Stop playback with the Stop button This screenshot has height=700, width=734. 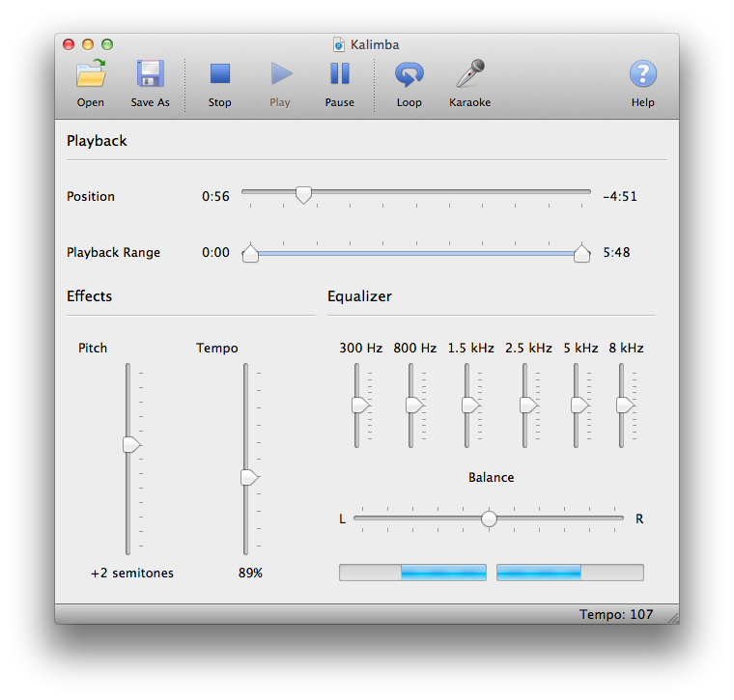coord(220,73)
